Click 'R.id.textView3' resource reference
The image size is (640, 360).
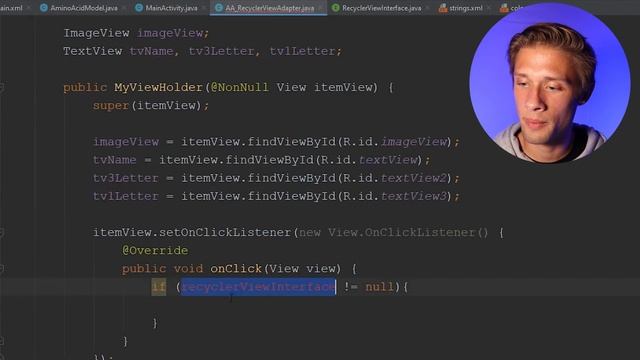[x=395, y=196]
